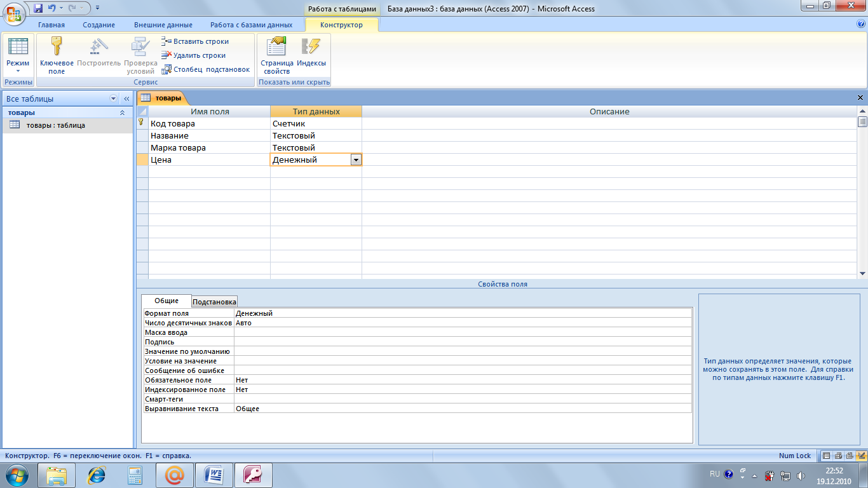Click the Счетчик data type cell
The width and height of the screenshot is (868, 488).
(x=316, y=123)
